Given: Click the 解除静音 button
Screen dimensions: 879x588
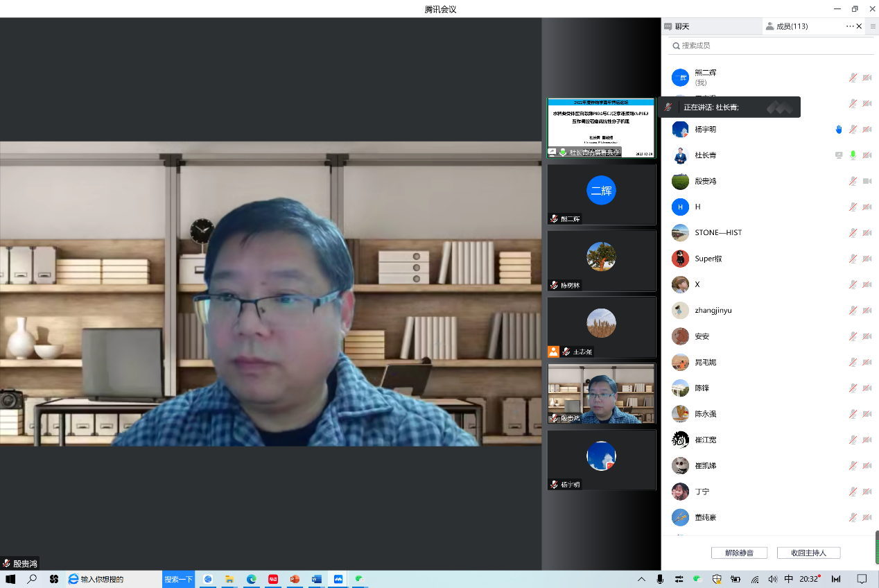Looking at the screenshot, I should (x=740, y=553).
